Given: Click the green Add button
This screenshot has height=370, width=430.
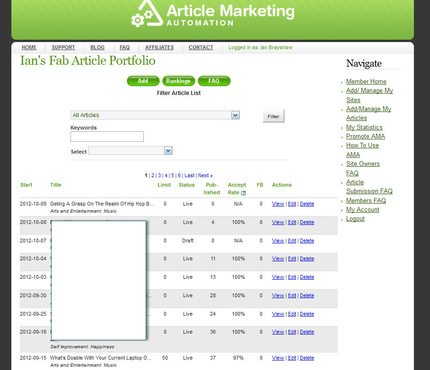Looking at the screenshot, I should 143,81.
